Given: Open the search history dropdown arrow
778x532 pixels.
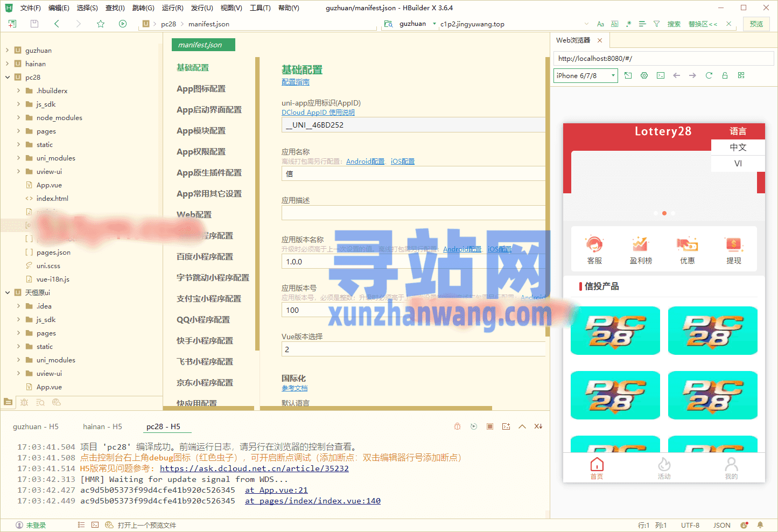Looking at the screenshot, I should (587, 24).
